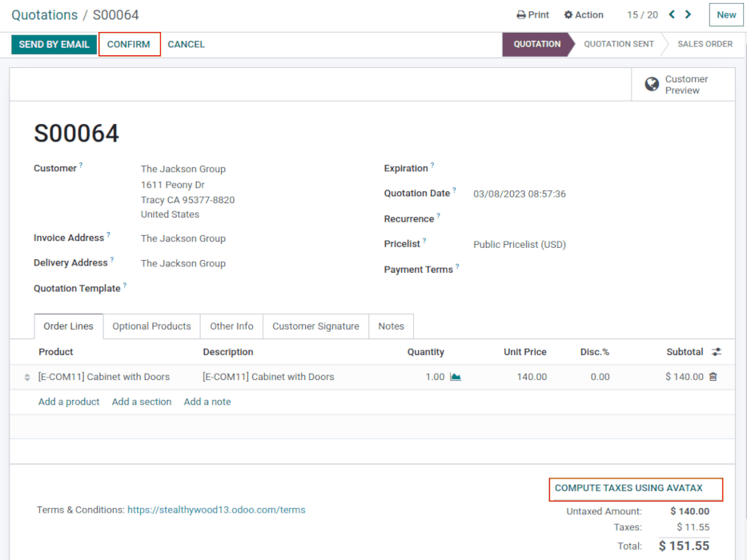Go to the next record with the right chevron

click(x=688, y=14)
